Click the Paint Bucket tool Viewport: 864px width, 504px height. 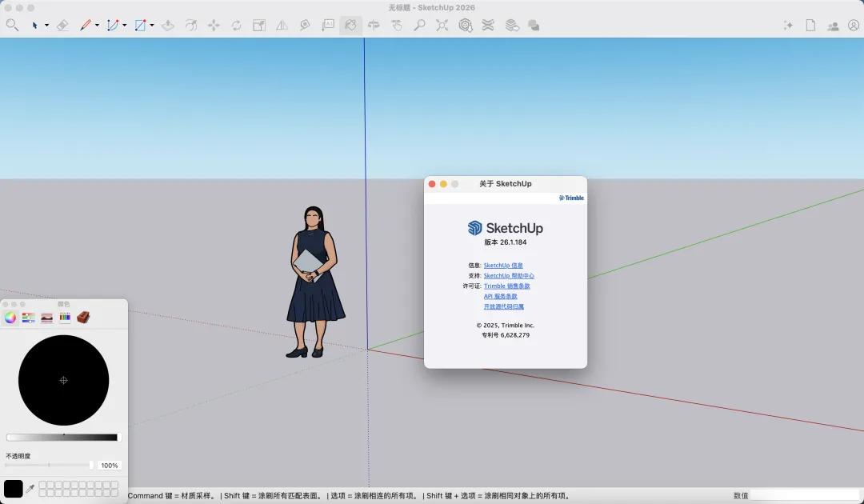[350, 26]
